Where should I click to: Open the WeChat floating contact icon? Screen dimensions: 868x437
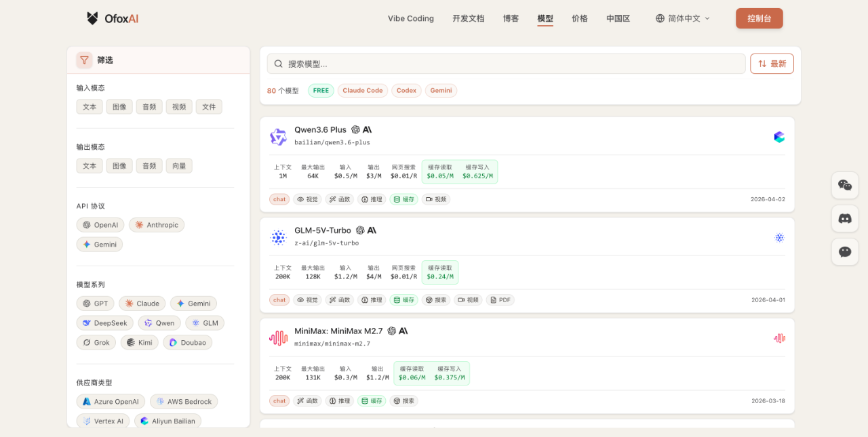click(845, 185)
